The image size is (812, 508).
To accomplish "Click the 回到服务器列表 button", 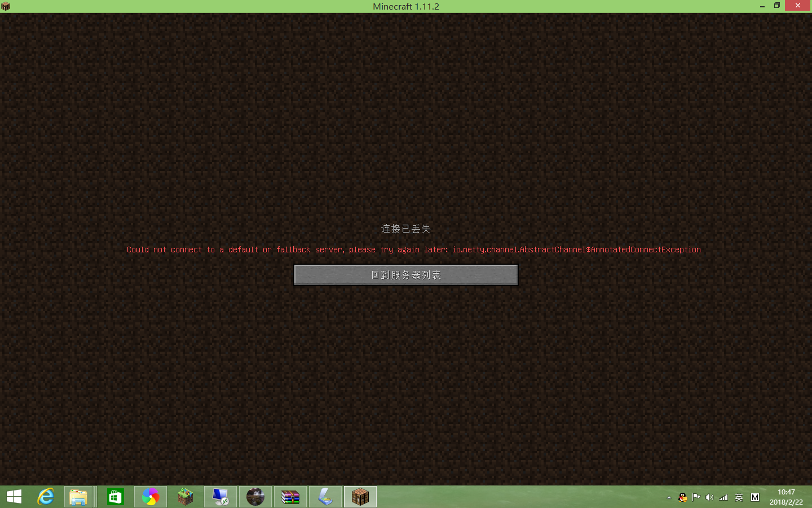I will tap(406, 275).
